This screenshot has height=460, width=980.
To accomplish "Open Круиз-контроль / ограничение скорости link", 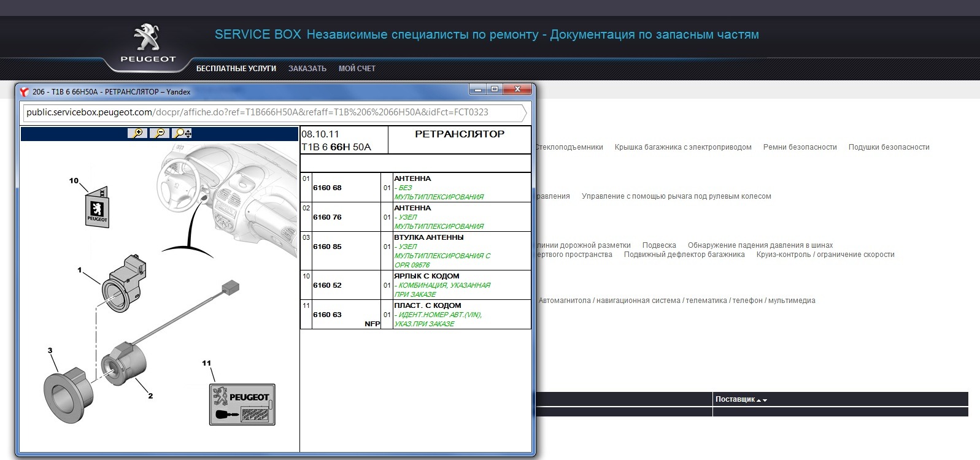I will click(x=825, y=255).
